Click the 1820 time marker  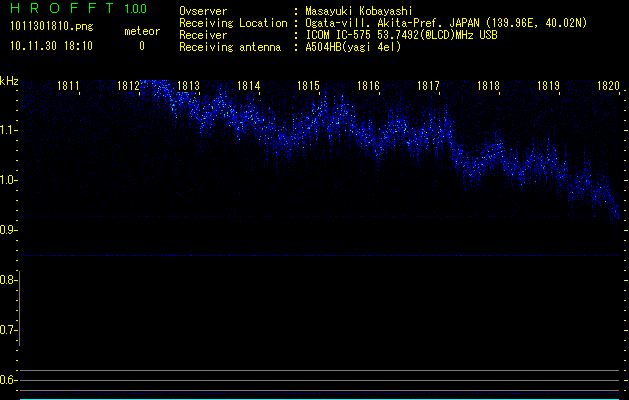609,87
